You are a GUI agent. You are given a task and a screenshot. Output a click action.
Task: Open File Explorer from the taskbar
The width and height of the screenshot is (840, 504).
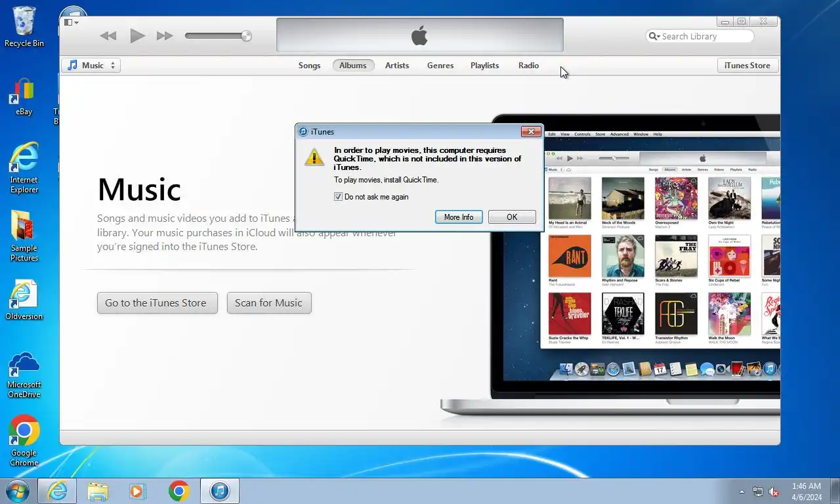(98, 491)
